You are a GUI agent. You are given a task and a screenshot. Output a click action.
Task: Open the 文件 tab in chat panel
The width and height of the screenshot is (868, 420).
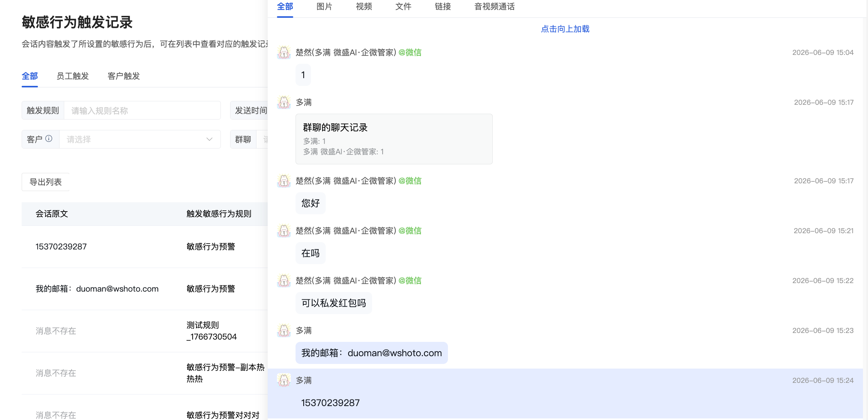click(403, 7)
